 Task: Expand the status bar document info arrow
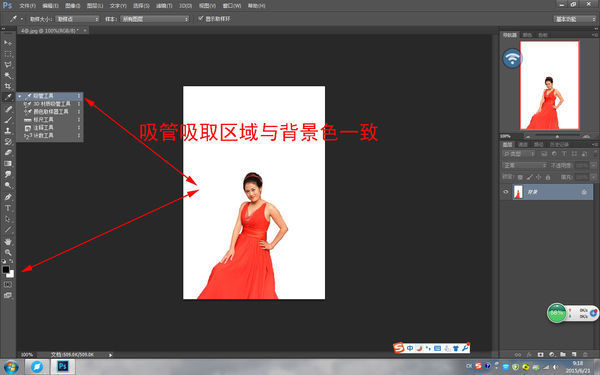coord(111,355)
